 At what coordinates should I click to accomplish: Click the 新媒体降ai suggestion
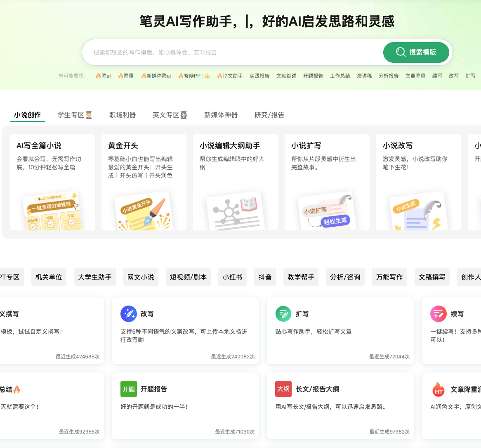(156, 76)
